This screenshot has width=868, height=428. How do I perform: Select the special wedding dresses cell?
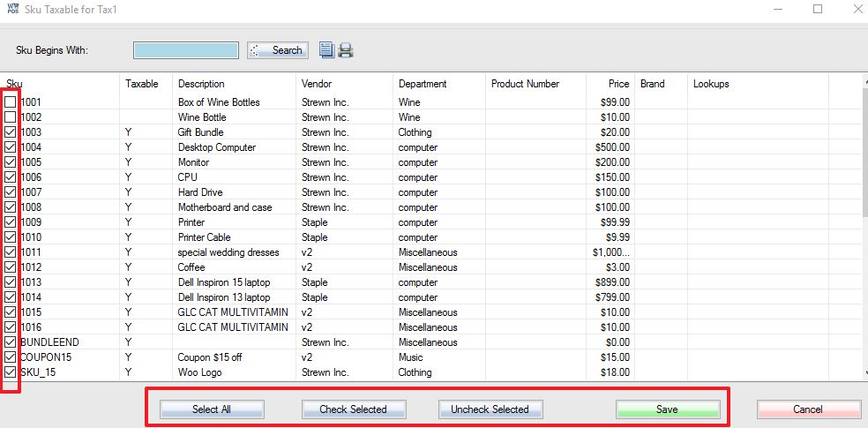228,252
